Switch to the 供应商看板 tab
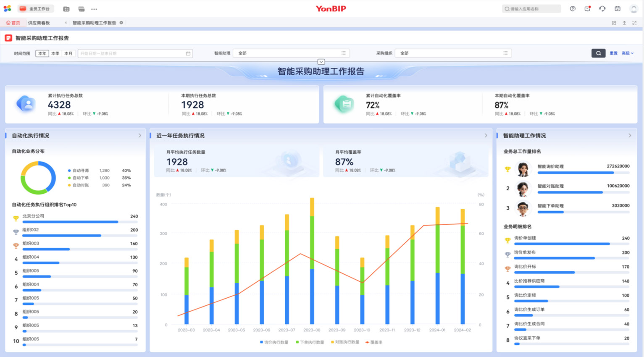The width and height of the screenshot is (644, 357). [x=39, y=23]
